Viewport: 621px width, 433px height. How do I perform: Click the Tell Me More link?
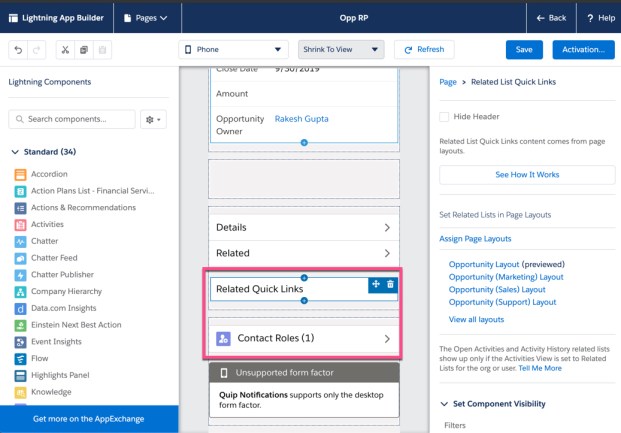[540, 368]
